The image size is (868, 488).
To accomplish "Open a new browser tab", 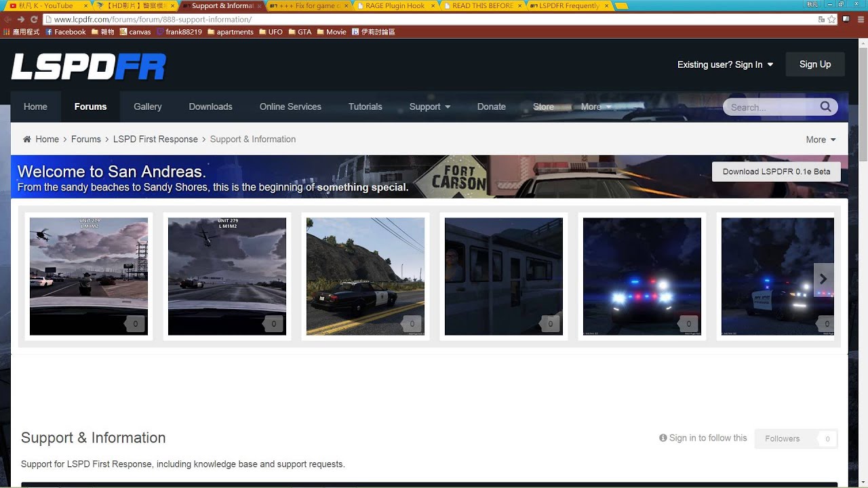I will (622, 6).
